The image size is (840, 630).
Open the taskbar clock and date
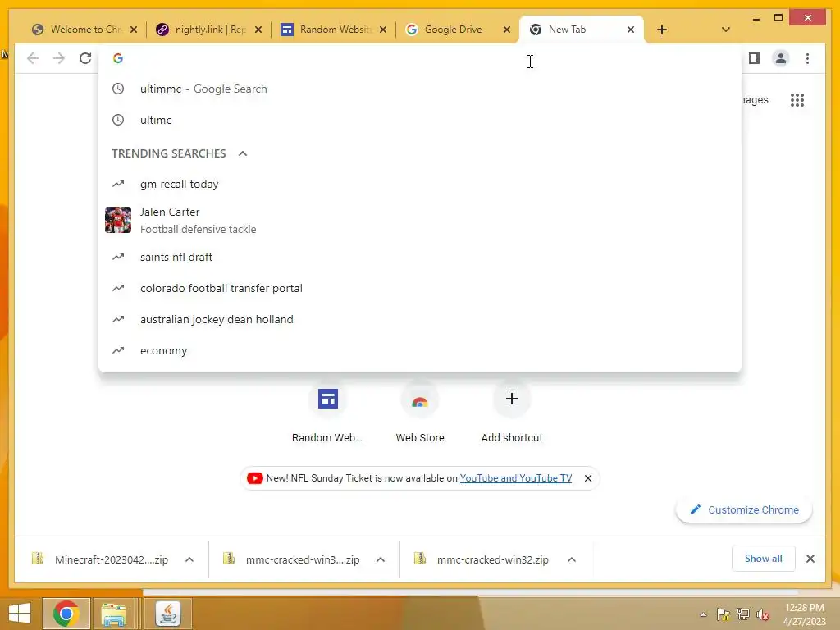coord(805,614)
